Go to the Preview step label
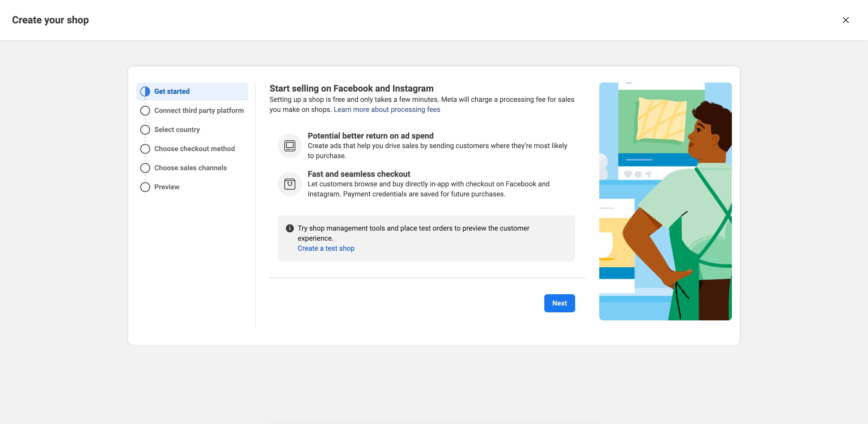 [167, 187]
